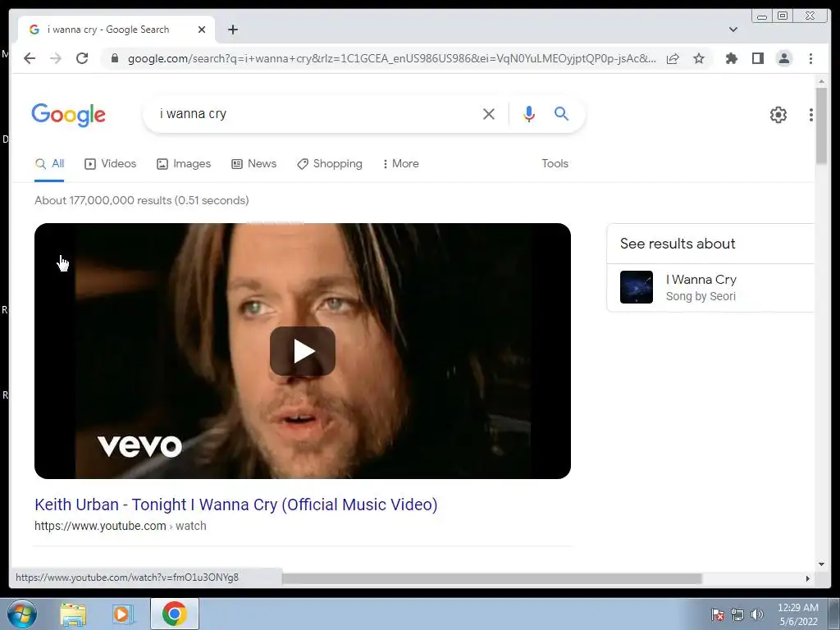This screenshot has height=630, width=840.
Task: Play the Keith Urban vevo video
Action: click(x=303, y=351)
